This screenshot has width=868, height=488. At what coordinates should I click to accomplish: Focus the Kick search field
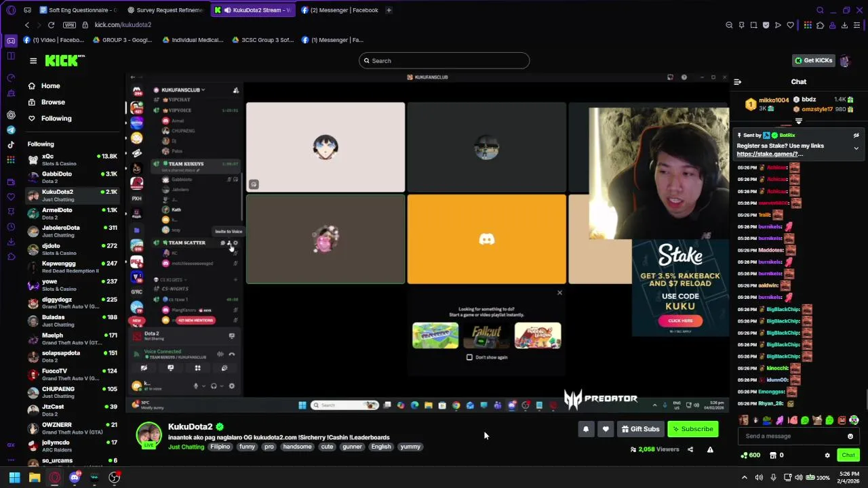pos(444,61)
